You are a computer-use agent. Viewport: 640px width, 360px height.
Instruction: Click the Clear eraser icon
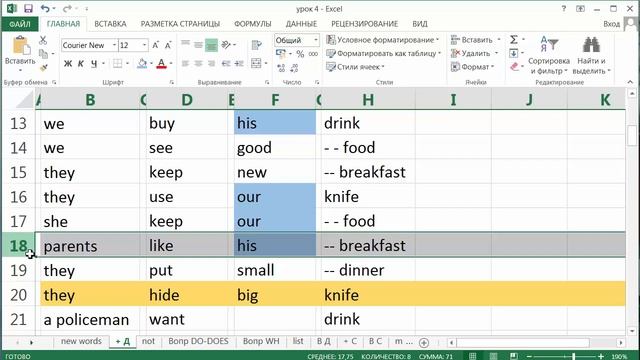(x=514, y=67)
